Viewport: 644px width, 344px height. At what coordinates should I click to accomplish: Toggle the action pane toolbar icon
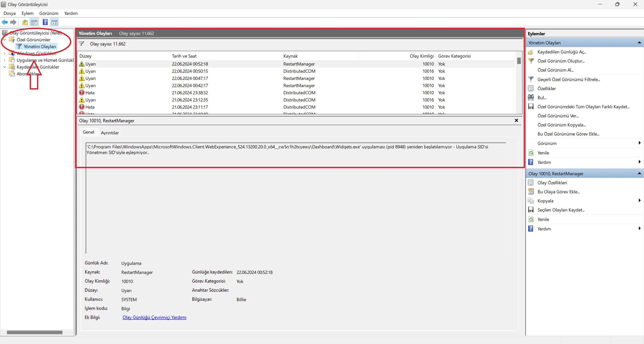tap(55, 22)
